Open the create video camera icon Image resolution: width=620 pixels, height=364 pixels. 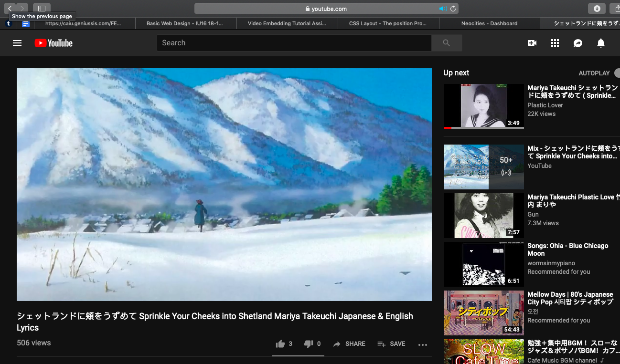pos(532,43)
